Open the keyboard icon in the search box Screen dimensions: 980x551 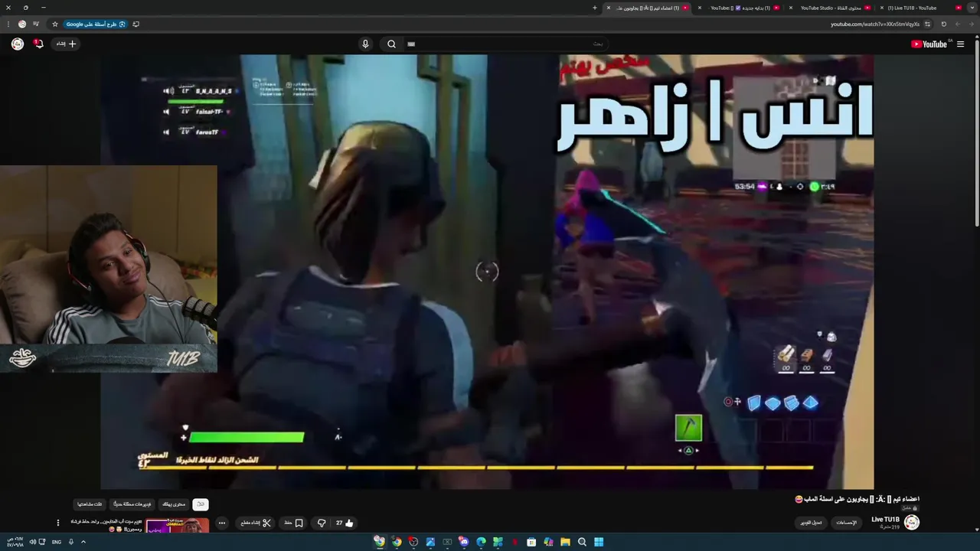point(411,44)
